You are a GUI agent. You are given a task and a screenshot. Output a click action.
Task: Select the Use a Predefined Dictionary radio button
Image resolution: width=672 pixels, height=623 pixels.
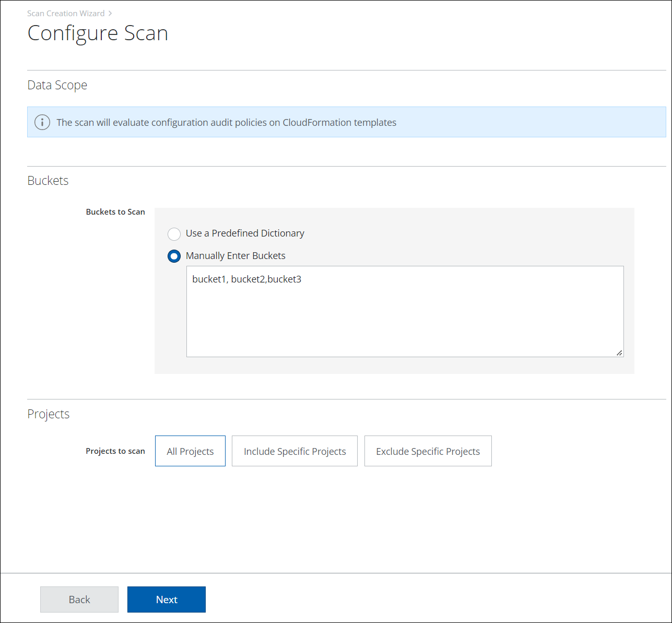[174, 234]
